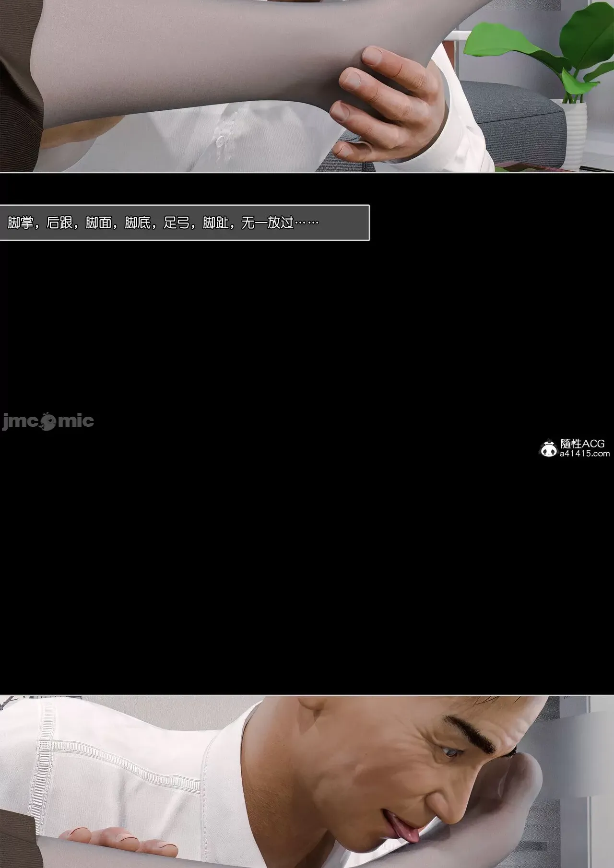
Task: Click the panda icon beside 隨性ACG
Action: (x=548, y=448)
